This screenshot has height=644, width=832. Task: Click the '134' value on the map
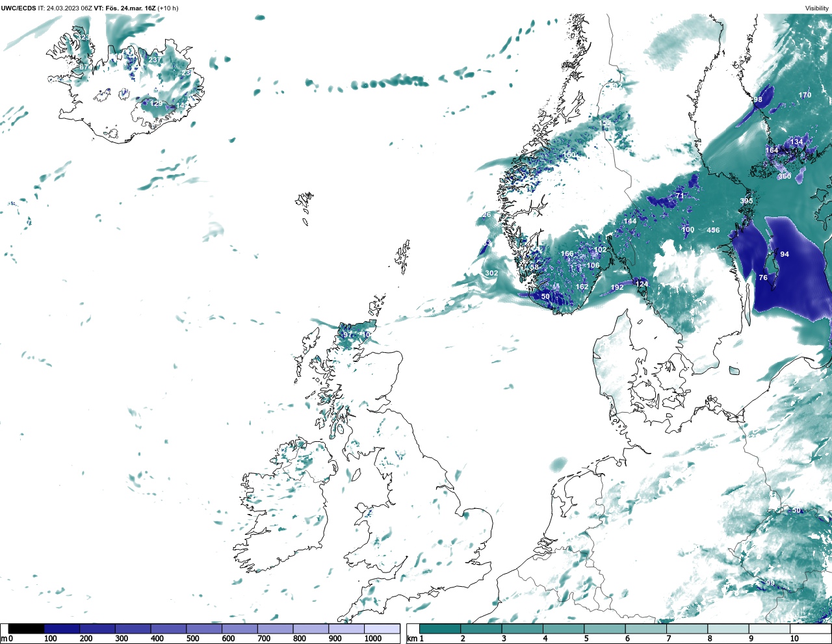796,141
